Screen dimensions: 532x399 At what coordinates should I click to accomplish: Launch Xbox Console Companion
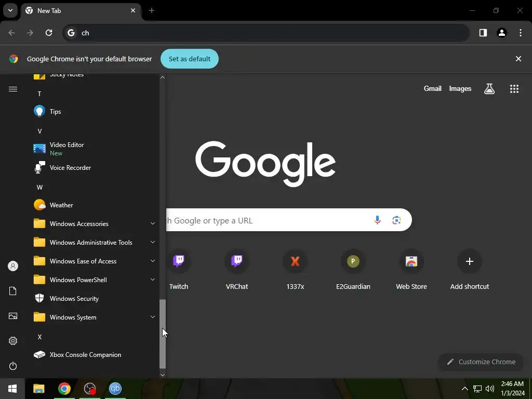click(94, 354)
